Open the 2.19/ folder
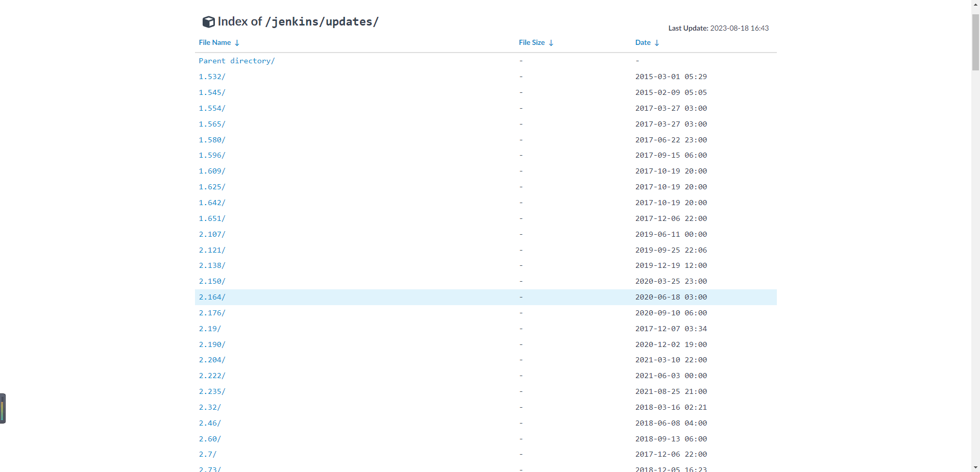 coord(210,329)
